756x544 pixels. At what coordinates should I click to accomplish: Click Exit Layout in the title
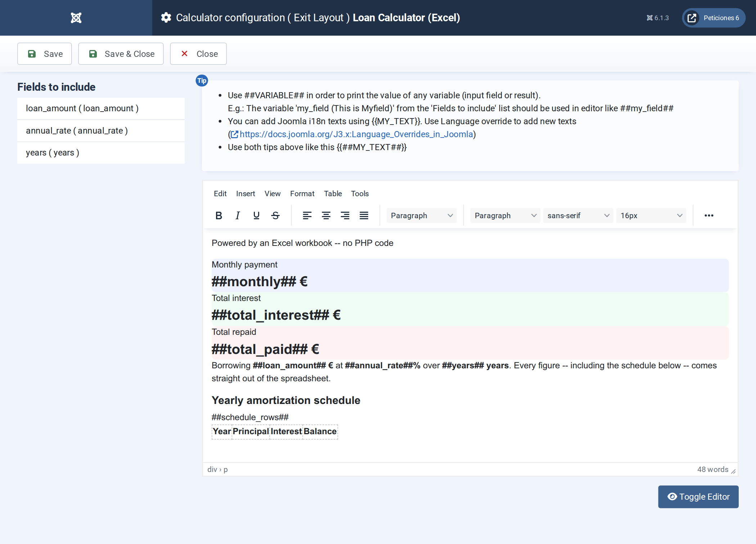pyautogui.click(x=319, y=18)
